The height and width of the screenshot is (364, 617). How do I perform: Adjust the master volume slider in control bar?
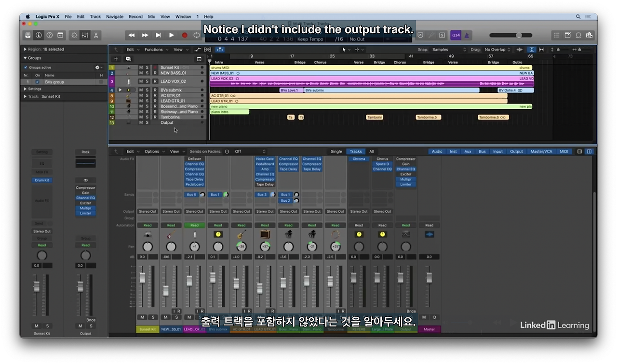tap(511, 35)
